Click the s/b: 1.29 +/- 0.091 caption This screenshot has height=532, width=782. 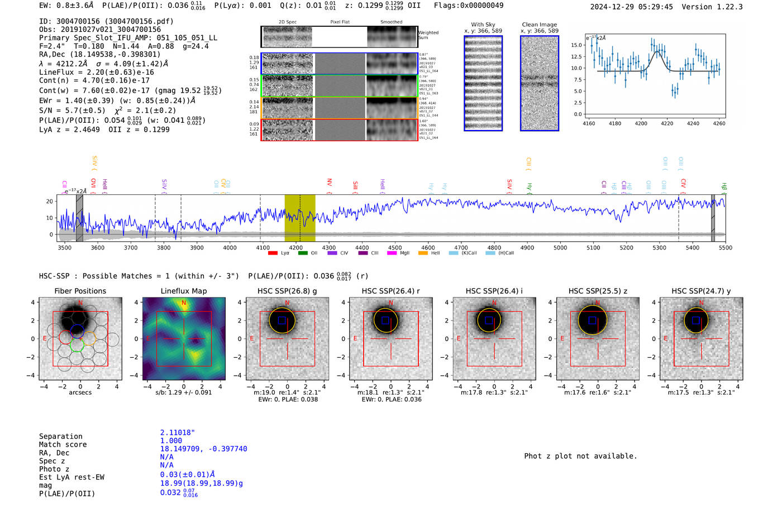(x=184, y=392)
